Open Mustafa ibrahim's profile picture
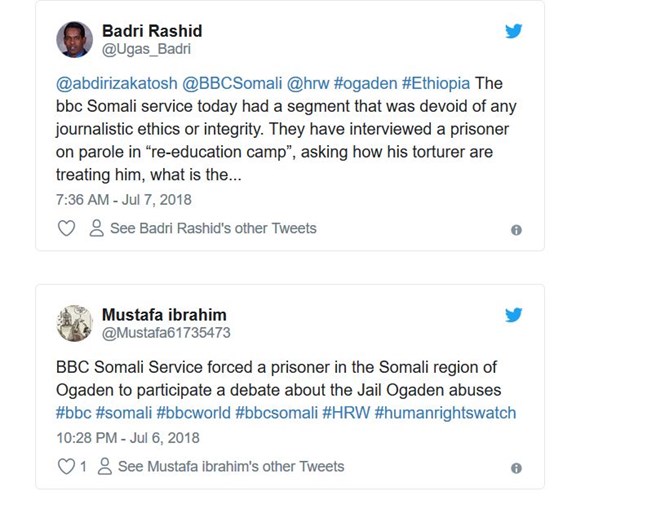 coord(75,322)
